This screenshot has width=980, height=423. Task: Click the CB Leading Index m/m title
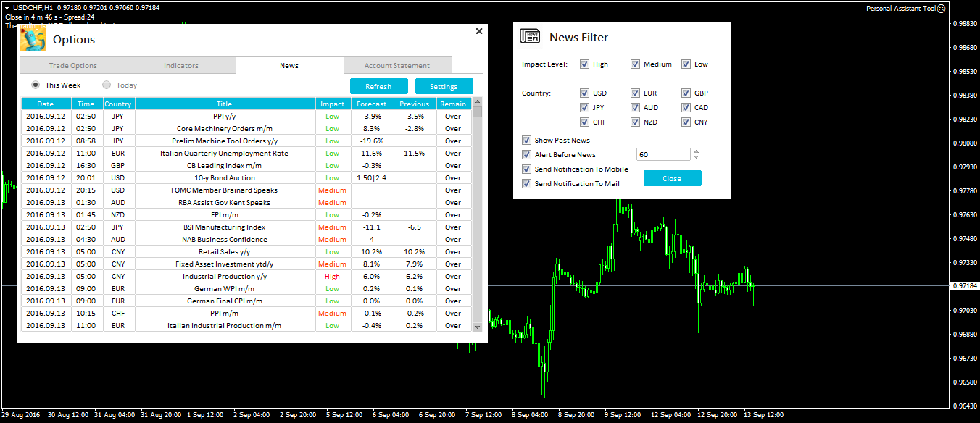(x=225, y=165)
